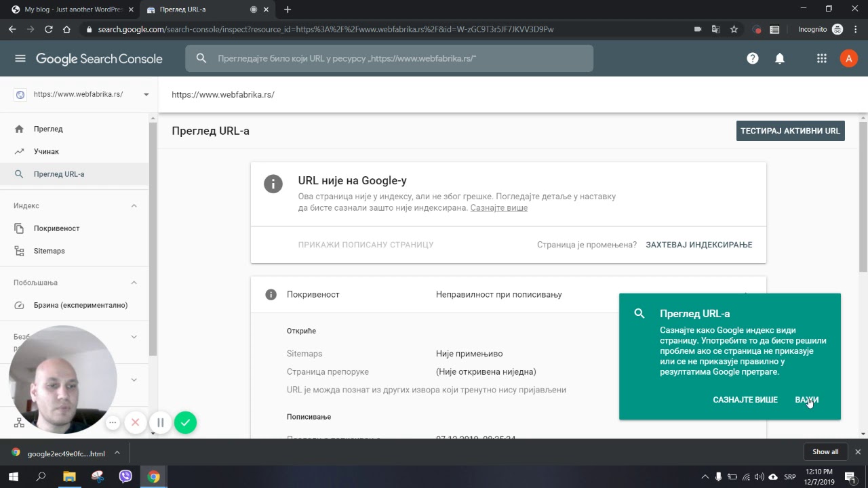This screenshot has width=868, height=488.
Task: Pause the screen recording
Action: pyautogui.click(x=161, y=422)
